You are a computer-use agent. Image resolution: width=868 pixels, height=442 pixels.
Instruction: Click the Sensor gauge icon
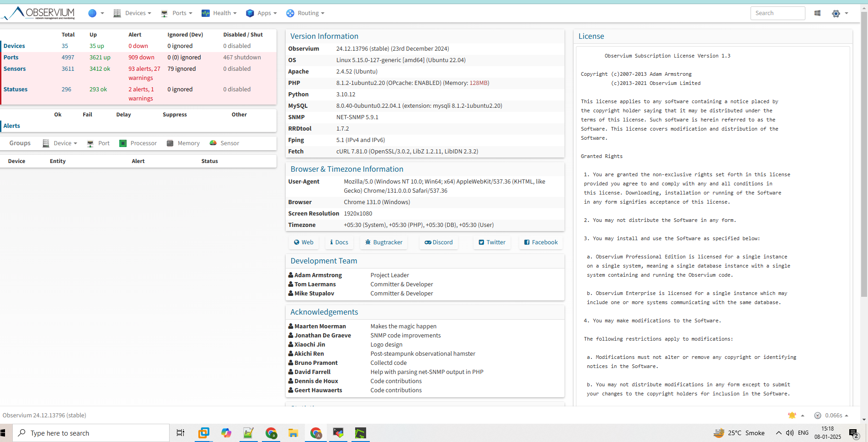[x=213, y=143]
